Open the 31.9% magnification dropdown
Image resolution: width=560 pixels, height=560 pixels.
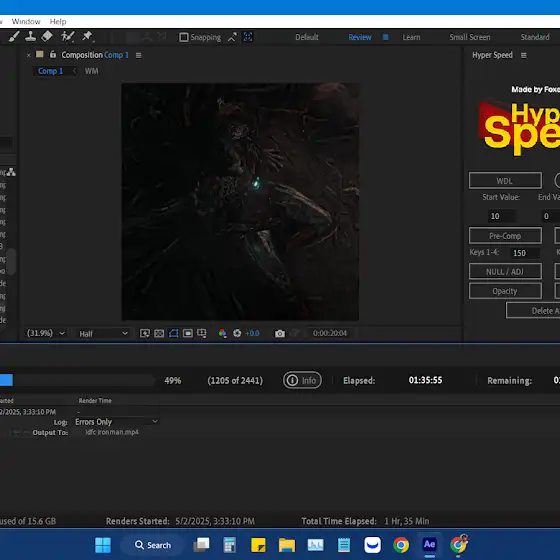tap(45, 333)
